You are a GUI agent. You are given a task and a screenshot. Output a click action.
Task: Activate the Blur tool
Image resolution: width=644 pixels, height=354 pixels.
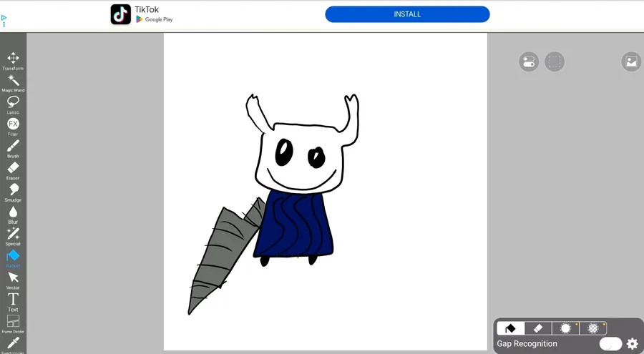coord(13,215)
